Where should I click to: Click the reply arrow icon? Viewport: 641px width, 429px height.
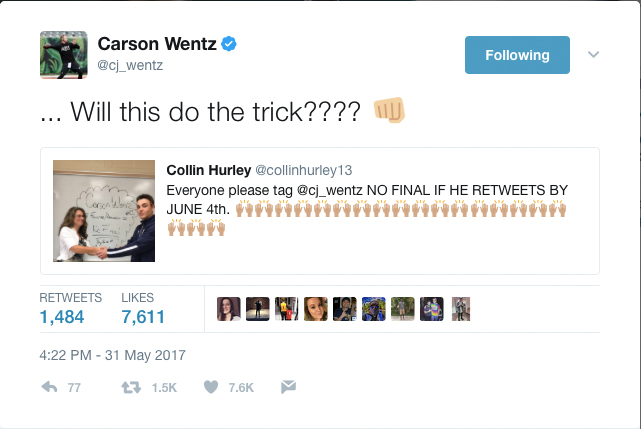point(49,387)
